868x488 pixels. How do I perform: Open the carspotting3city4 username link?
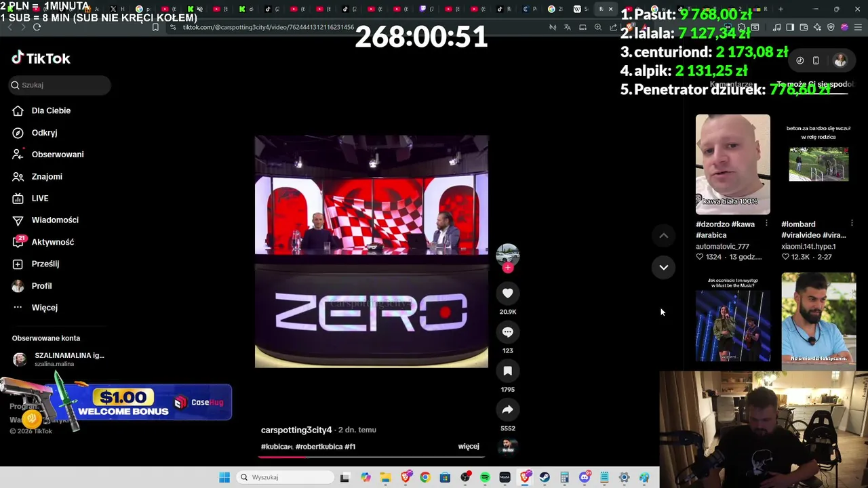click(296, 430)
